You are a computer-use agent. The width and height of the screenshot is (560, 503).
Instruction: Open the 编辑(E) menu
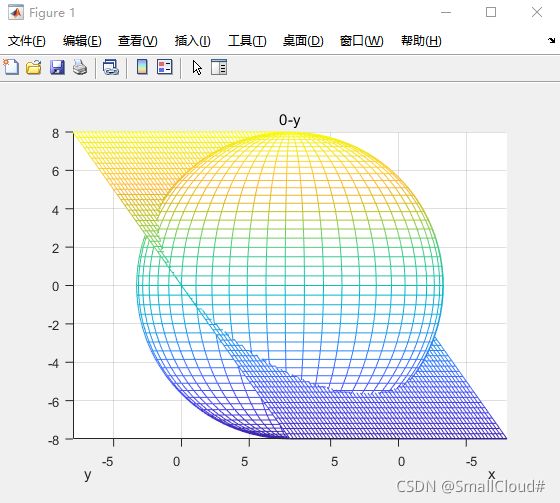click(x=82, y=41)
